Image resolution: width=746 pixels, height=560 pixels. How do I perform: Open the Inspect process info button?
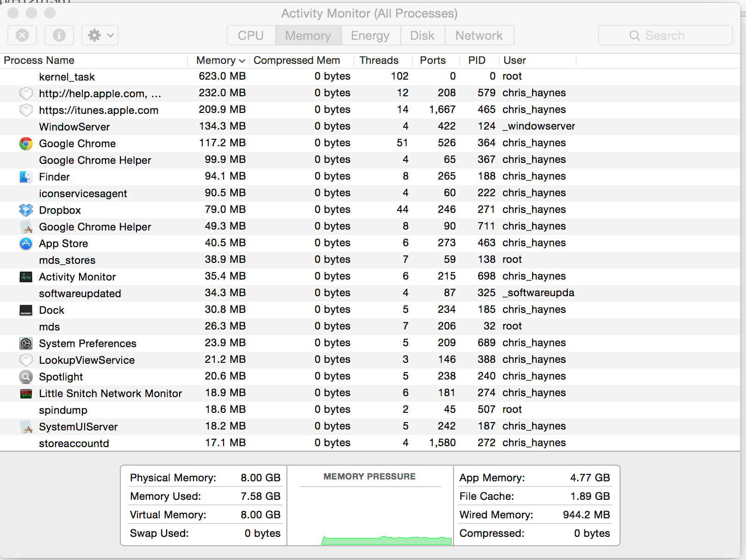click(x=59, y=35)
